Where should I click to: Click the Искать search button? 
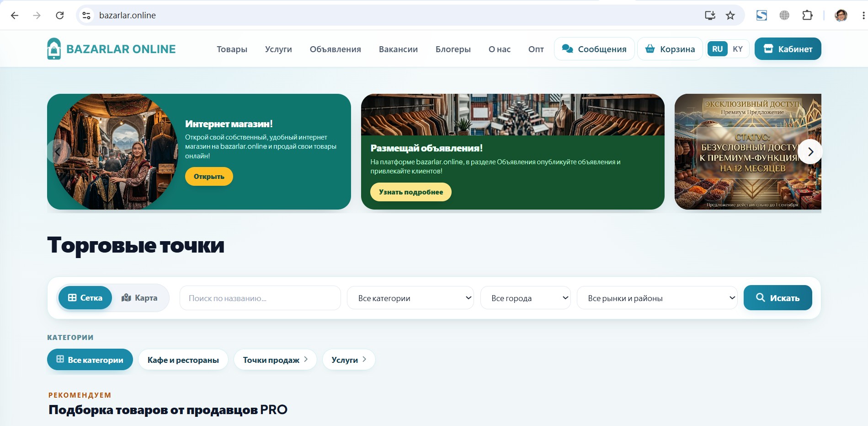[x=778, y=298]
